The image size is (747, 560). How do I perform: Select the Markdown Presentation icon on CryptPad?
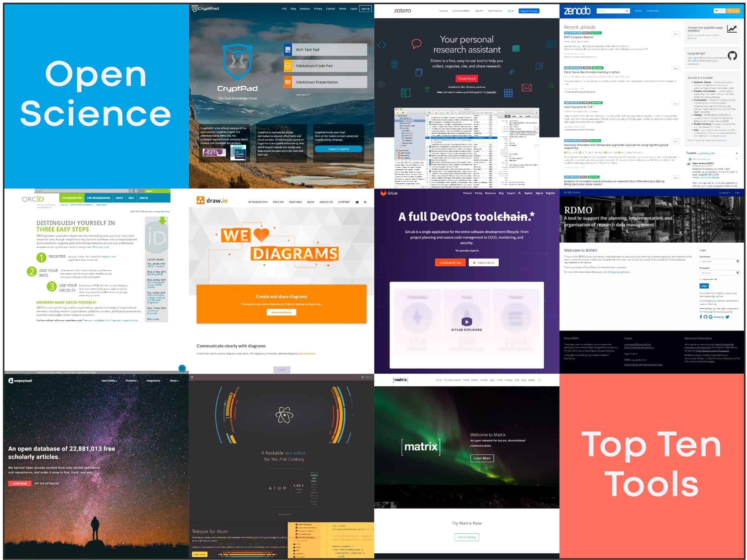287,82
